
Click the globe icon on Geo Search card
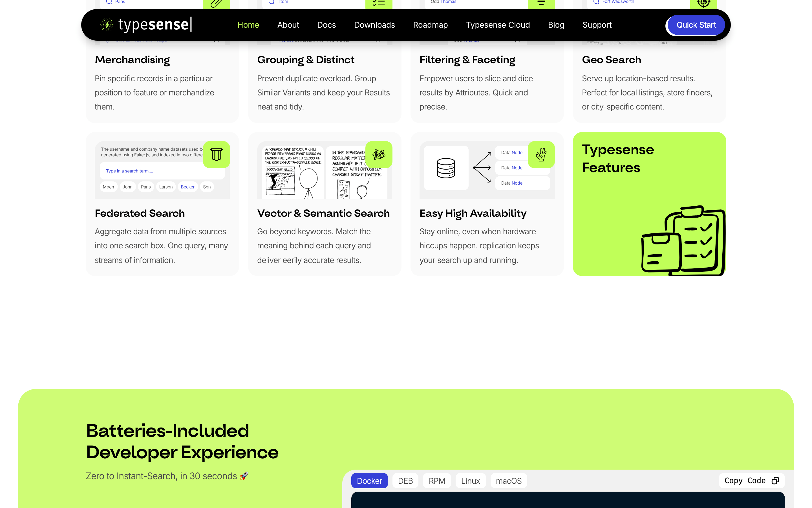704,3
